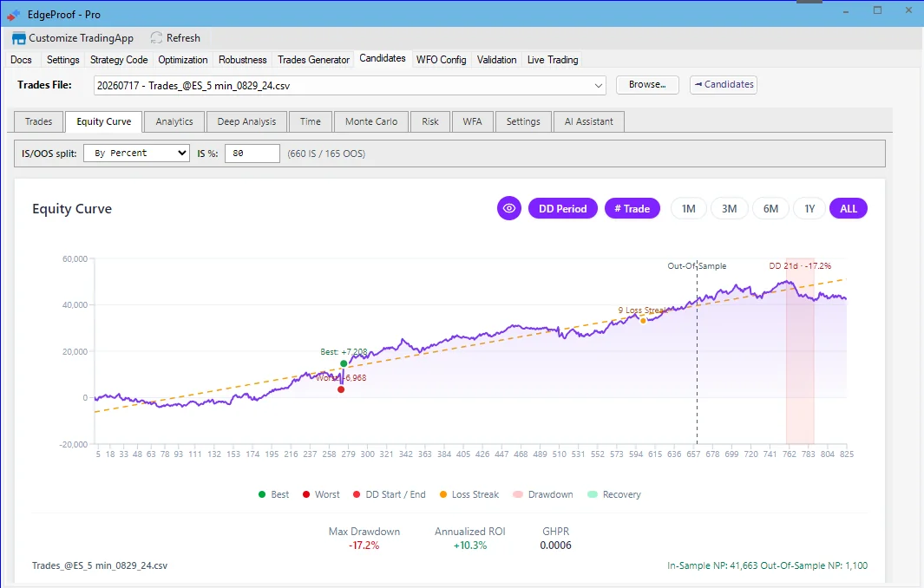This screenshot has height=588, width=924.
Task: Click the Annualized ROI +10.3% value
Action: click(x=470, y=546)
